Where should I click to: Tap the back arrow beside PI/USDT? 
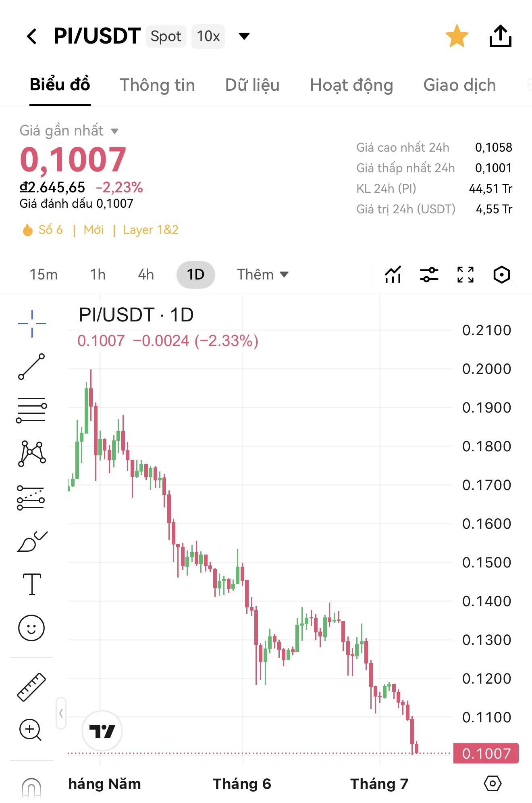point(32,36)
